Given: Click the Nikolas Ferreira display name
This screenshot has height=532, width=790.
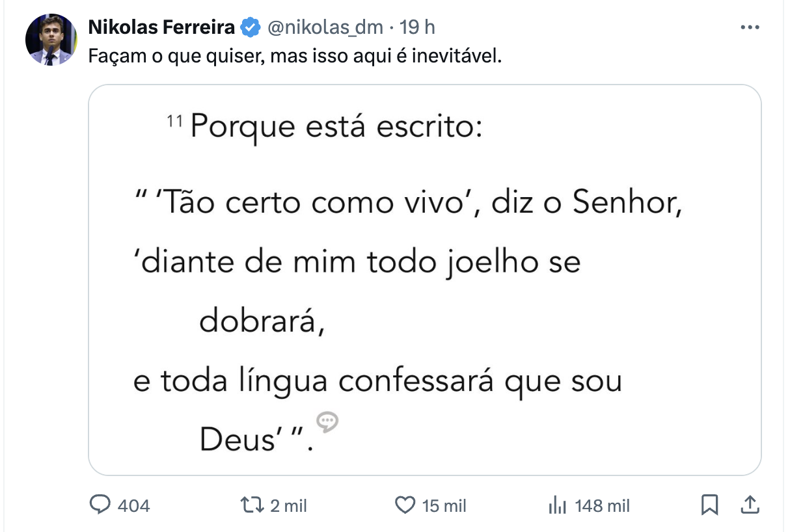Looking at the screenshot, I should 161,27.
